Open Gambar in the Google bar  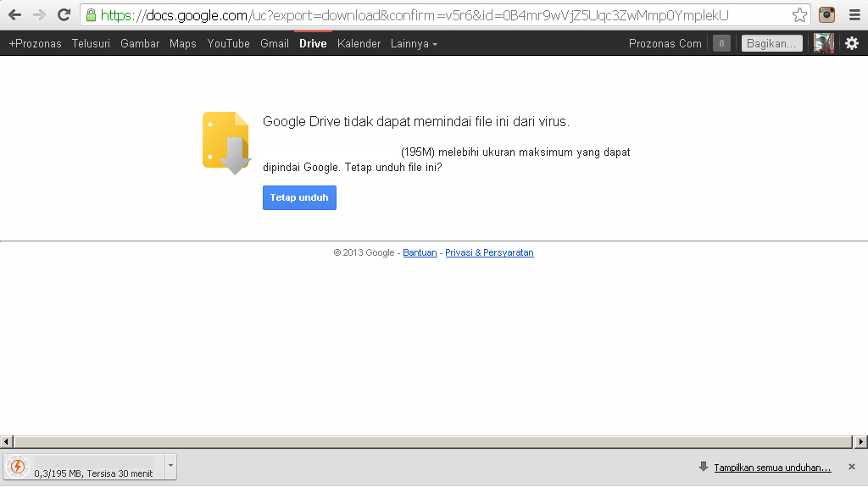[140, 43]
